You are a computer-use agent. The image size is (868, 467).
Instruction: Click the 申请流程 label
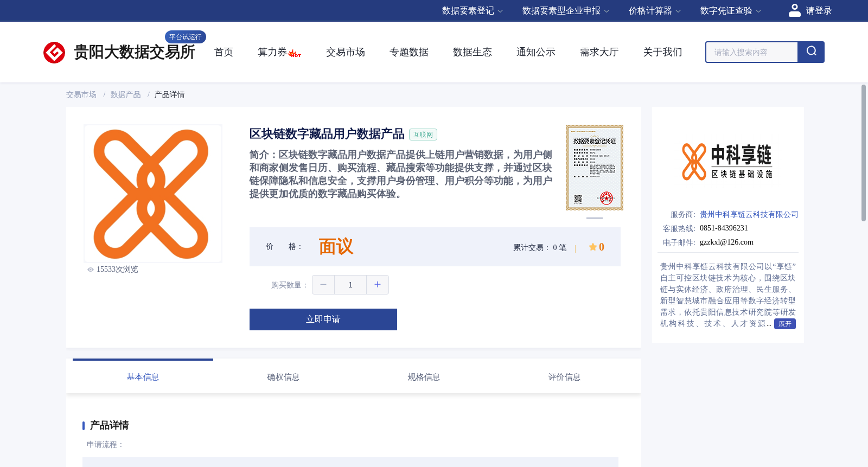(x=105, y=445)
